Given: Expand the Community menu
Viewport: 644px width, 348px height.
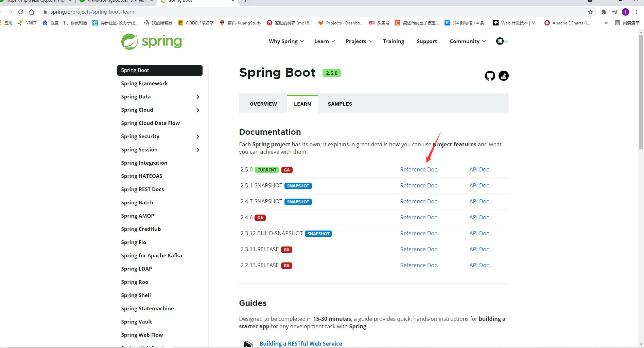Looking at the screenshot, I should 468,41.
